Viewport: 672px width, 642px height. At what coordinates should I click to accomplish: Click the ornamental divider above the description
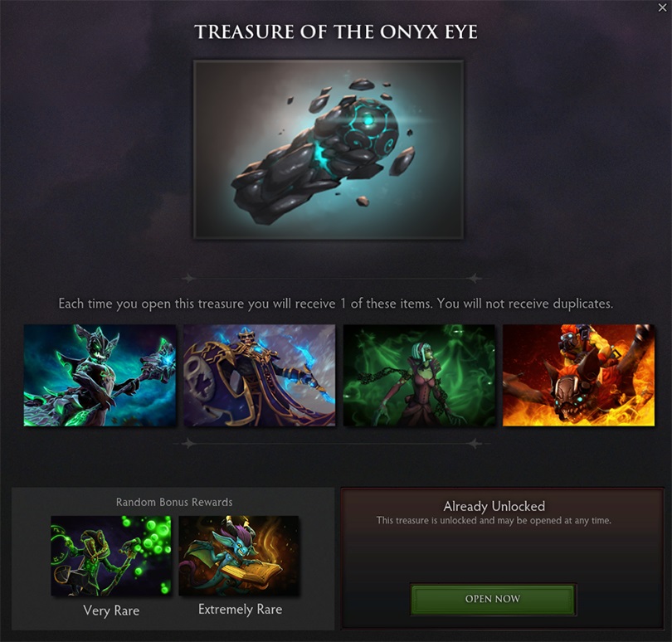tap(331, 279)
